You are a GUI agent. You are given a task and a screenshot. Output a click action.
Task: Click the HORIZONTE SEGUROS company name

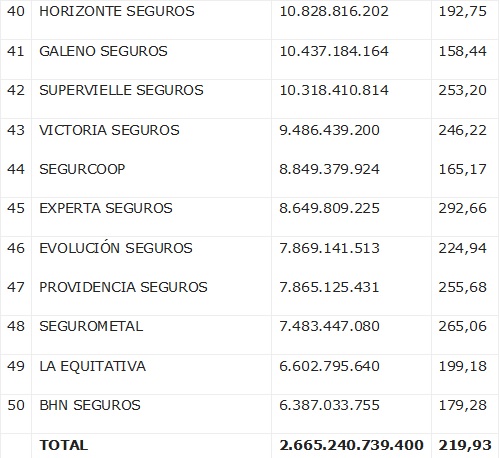pyautogui.click(x=117, y=11)
